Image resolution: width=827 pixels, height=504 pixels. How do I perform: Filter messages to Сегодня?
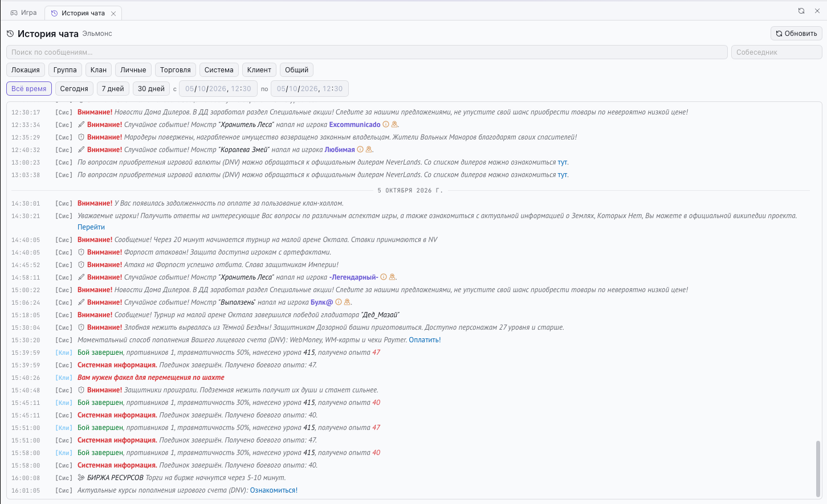click(x=74, y=89)
